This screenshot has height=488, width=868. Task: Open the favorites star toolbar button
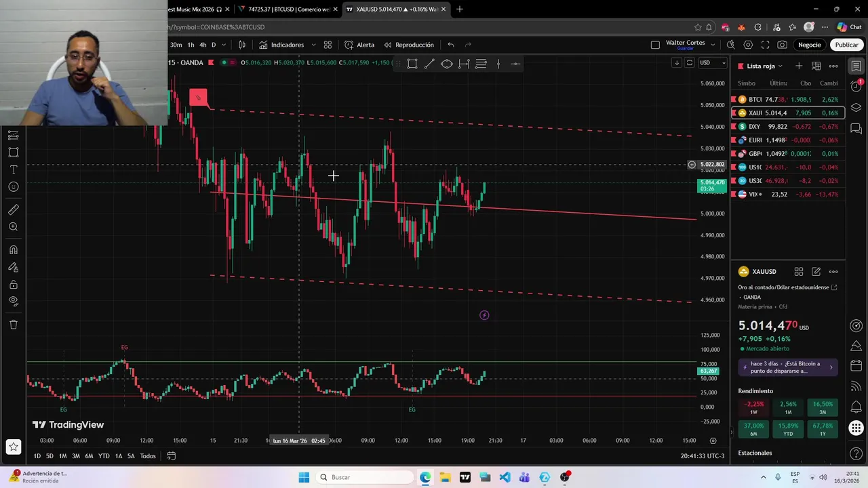point(13,447)
